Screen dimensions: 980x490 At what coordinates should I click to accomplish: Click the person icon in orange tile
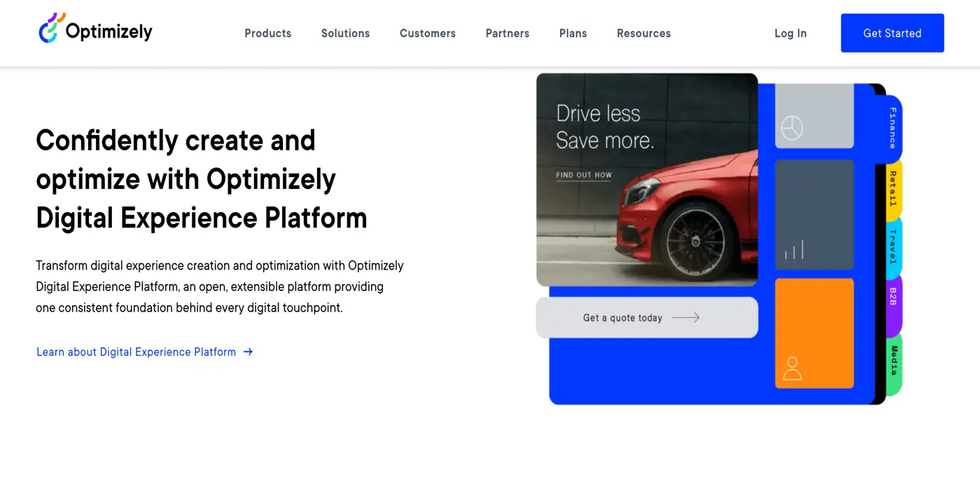(x=792, y=368)
